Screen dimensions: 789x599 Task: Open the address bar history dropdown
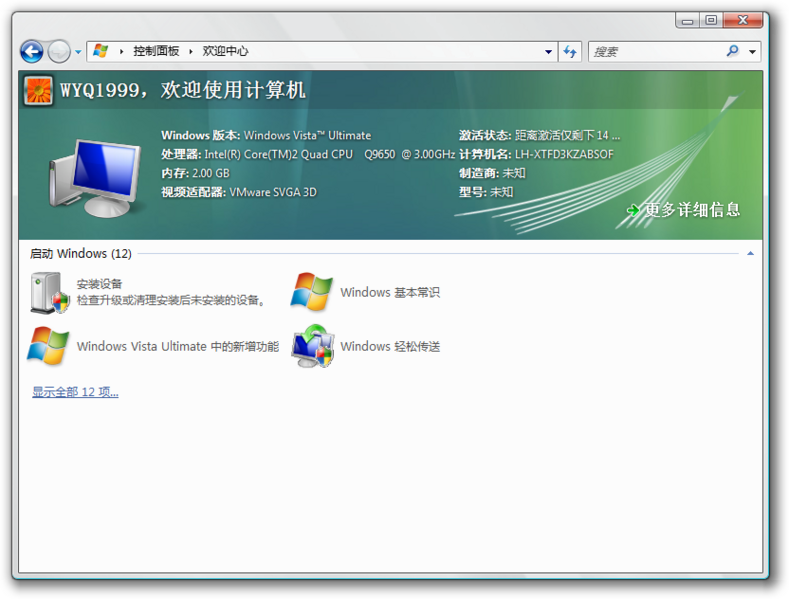click(x=548, y=52)
